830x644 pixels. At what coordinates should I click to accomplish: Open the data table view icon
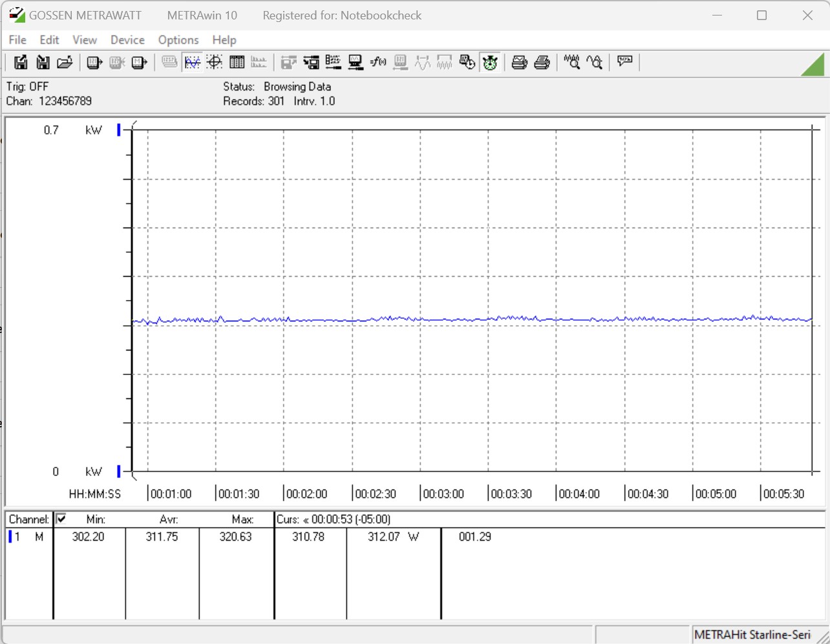(237, 62)
